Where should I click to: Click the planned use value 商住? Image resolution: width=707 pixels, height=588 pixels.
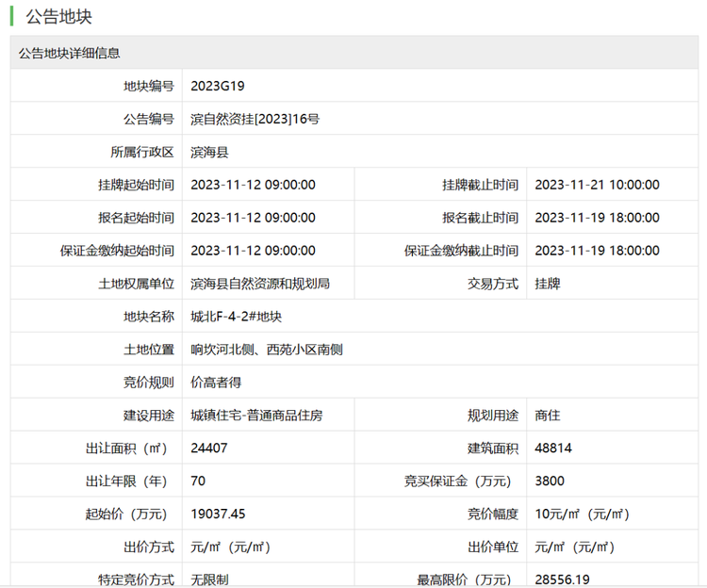(x=547, y=416)
